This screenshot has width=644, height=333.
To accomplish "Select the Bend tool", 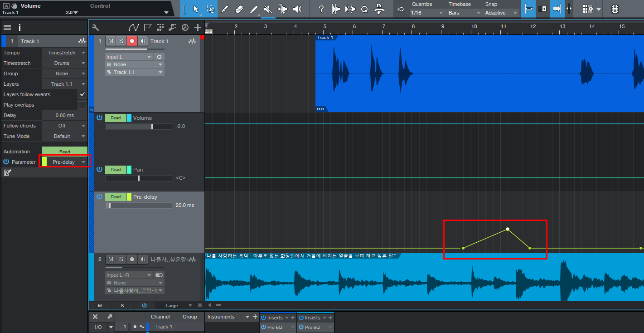I will 283,9.
